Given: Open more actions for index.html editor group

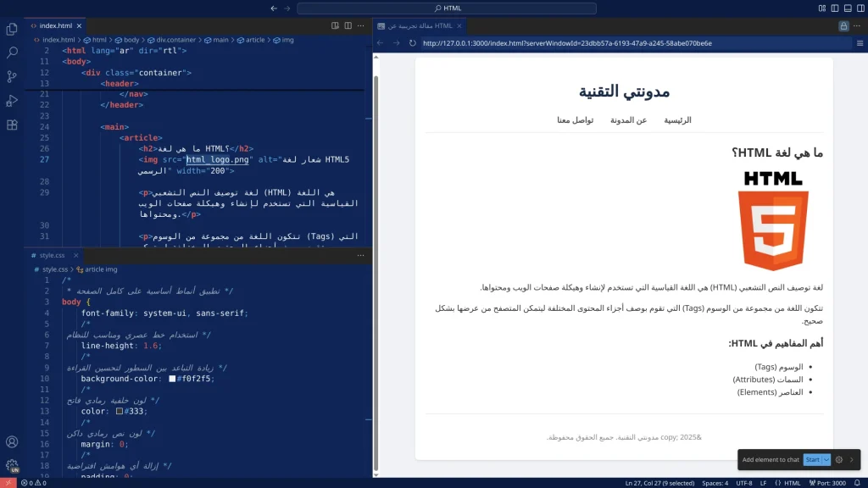Looking at the screenshot, I should coord(361,25).
